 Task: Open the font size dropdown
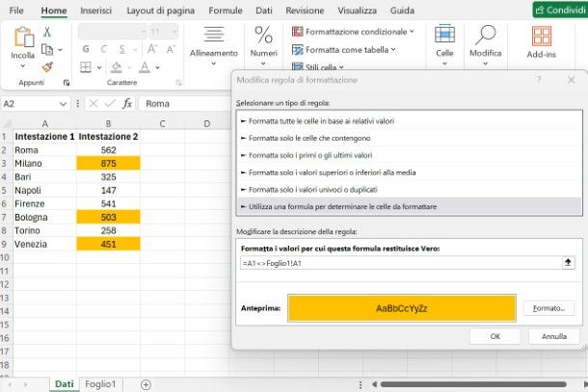pyautogui.click(x=174, y=32)
